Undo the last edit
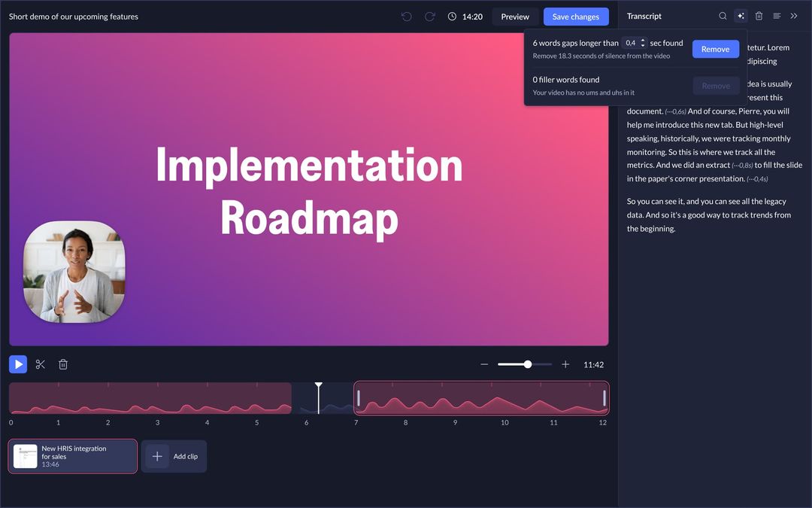812x508 pixels. pos(406,16)
